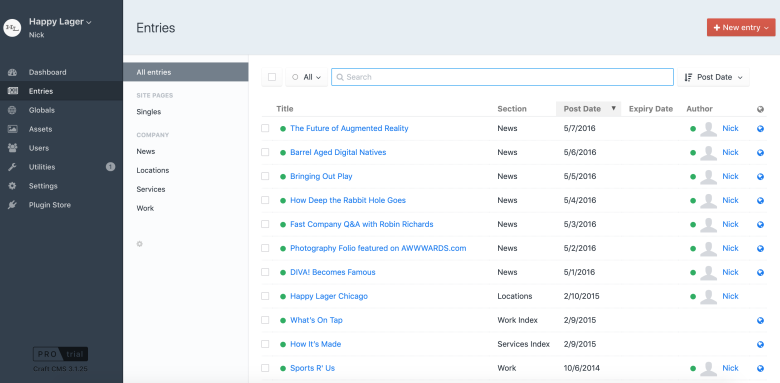Click author Nick in Sports R' Us row
Screen dimensions: 780x383
coord(730,368)
